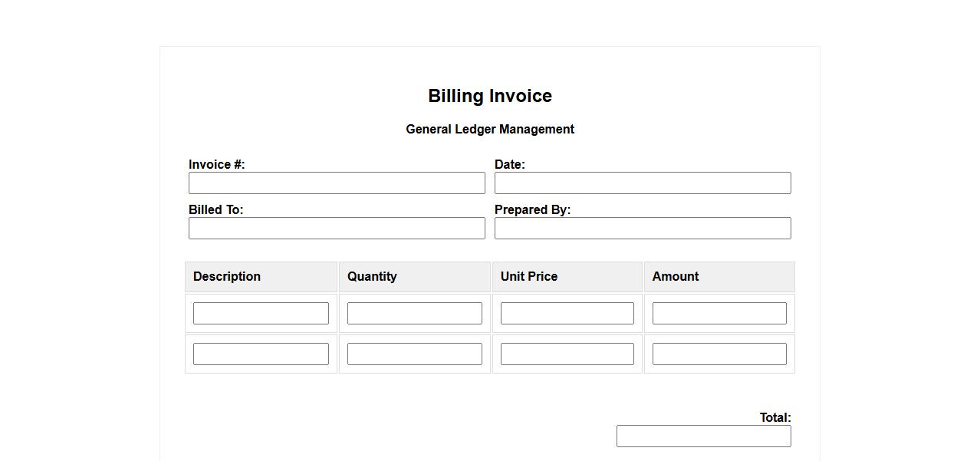Click the Invoice # input field
The image size is (980, 461).
pos(337,183)
